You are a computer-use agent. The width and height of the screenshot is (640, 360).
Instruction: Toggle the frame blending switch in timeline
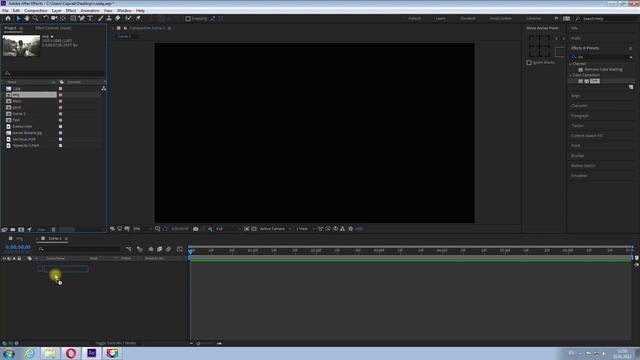point(160,249)
